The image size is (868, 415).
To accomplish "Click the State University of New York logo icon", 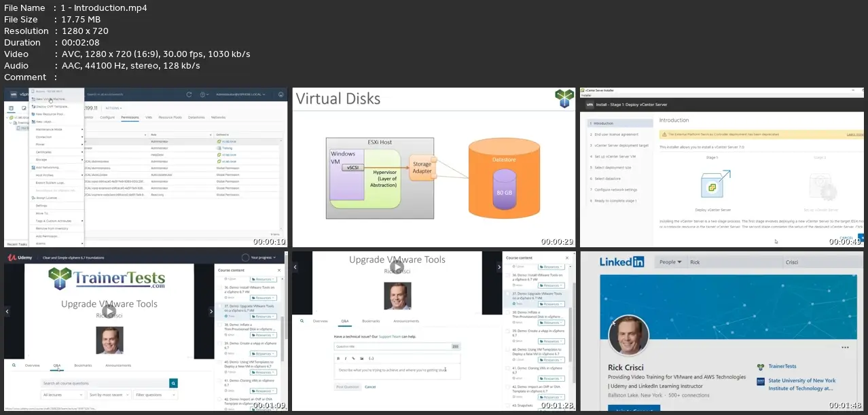I will (x=761, y=381).
